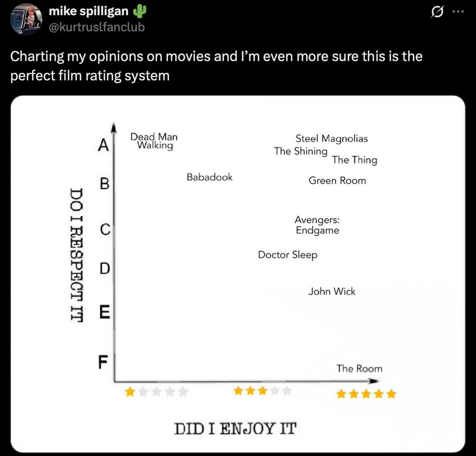Click the Steel Magnolias label
This screenshot has width=476, height=456.
(331, 138)
